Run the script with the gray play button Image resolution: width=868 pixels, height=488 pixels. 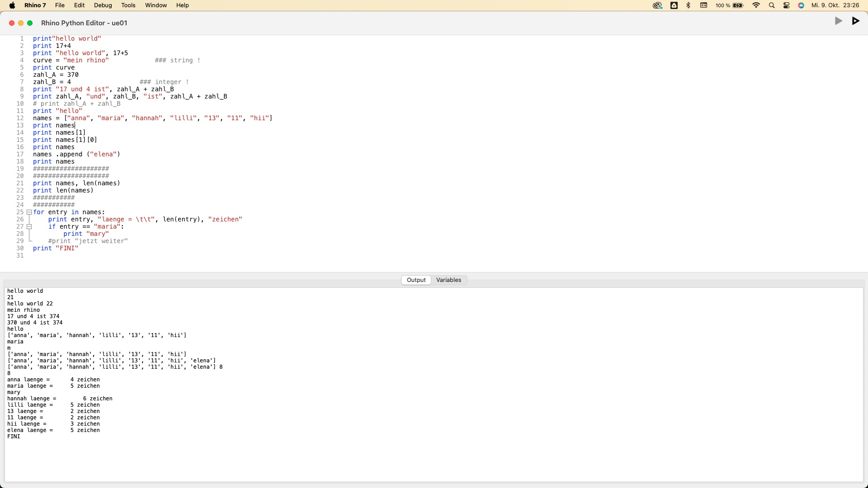[x=838, y=21]
